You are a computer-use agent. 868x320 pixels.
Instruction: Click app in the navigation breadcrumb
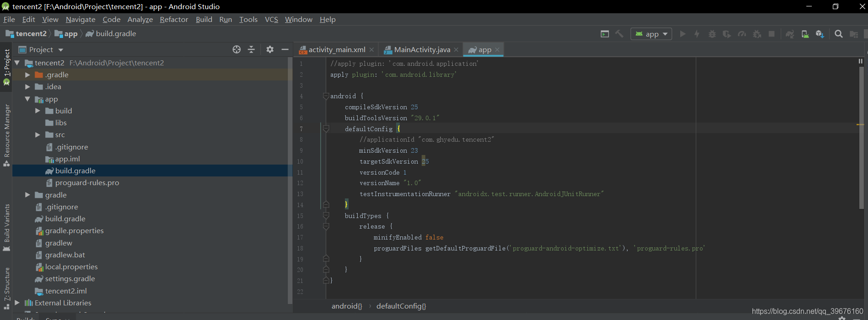[66, 34]
